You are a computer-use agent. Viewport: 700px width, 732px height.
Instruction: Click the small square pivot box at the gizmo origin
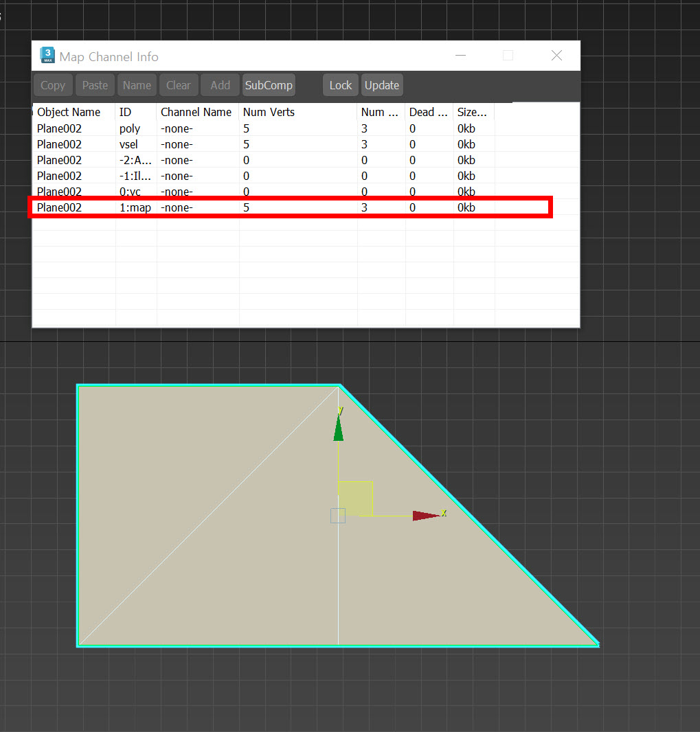tap(338, 516)
